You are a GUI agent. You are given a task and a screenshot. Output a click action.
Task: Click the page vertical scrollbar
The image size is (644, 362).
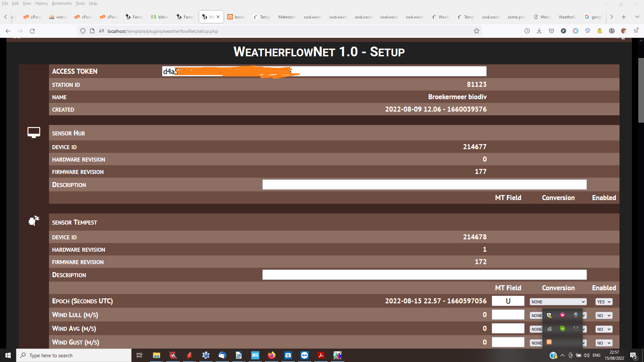pos(641,90)
